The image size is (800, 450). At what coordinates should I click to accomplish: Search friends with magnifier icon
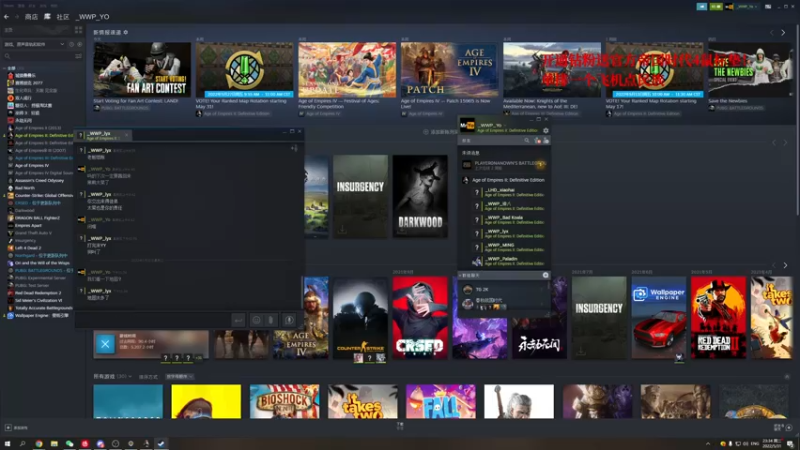pos(527,140)
